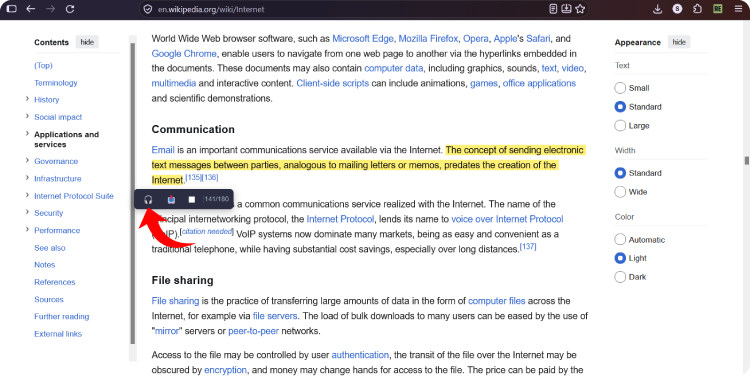Image resolution: width=750 pixels, height=377 pixels.
Task: Click the headphones listen icon in floating toolbar
Action: click(148, 200)
